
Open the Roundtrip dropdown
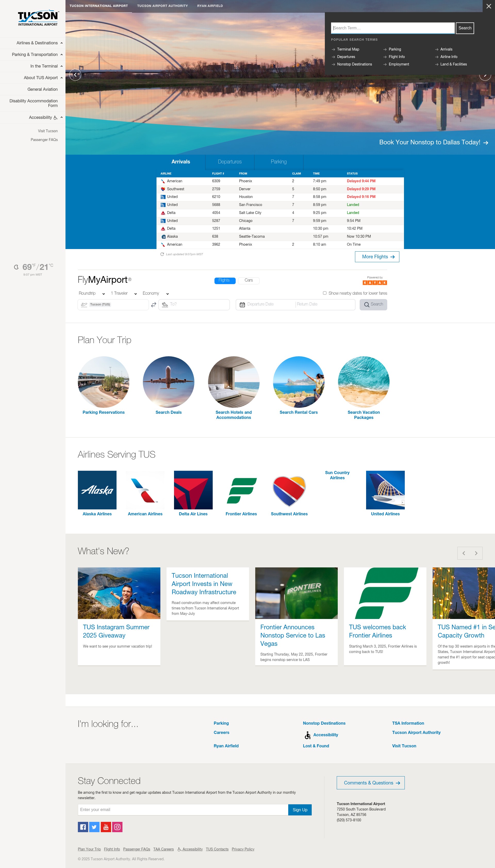click(x=92, y=293)
